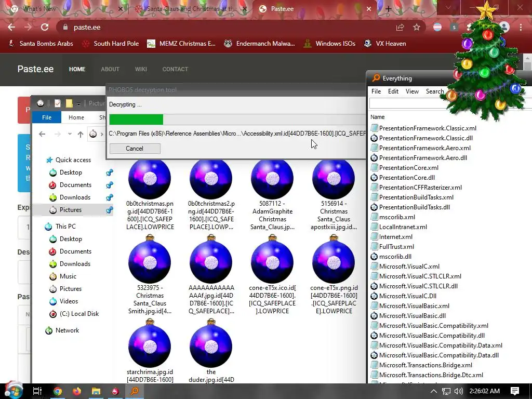Open the File tab in File Explorer
Viewport: 532px width, 399px height.
47,117
